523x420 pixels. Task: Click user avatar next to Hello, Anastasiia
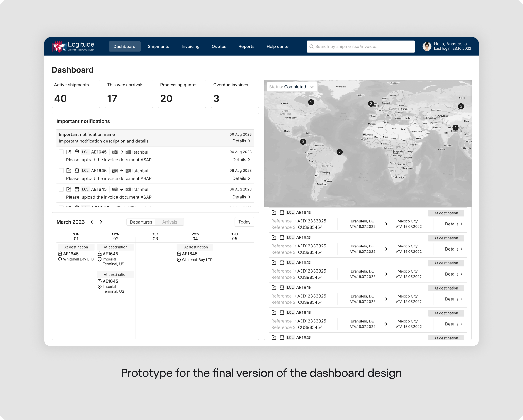427,46
